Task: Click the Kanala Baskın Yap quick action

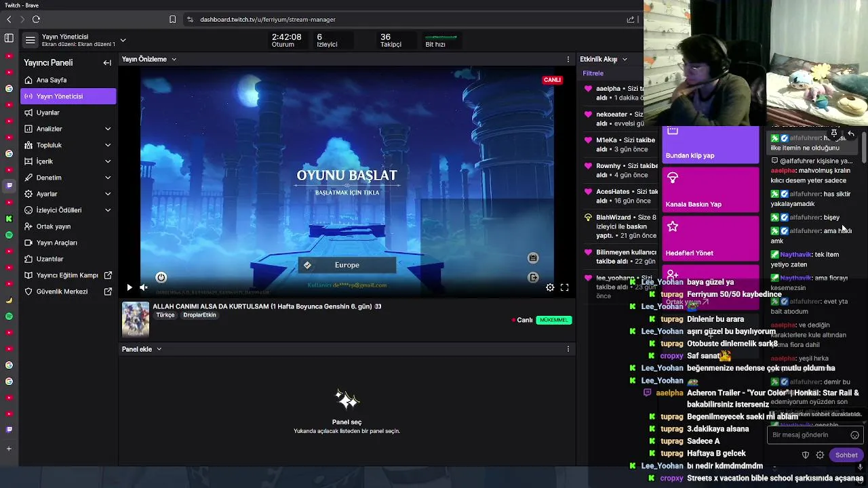Action: (x=710, y=189)
